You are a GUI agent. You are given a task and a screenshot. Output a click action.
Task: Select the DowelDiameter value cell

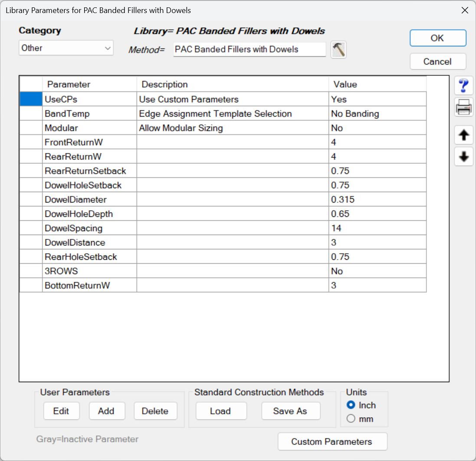[x=377, y=199]
